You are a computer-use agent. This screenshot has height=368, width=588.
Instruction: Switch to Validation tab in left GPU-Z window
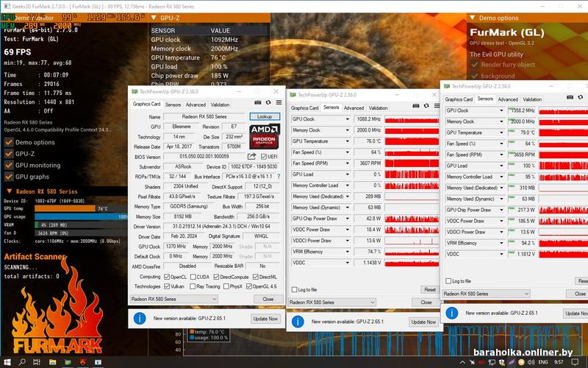coord(220,105)
